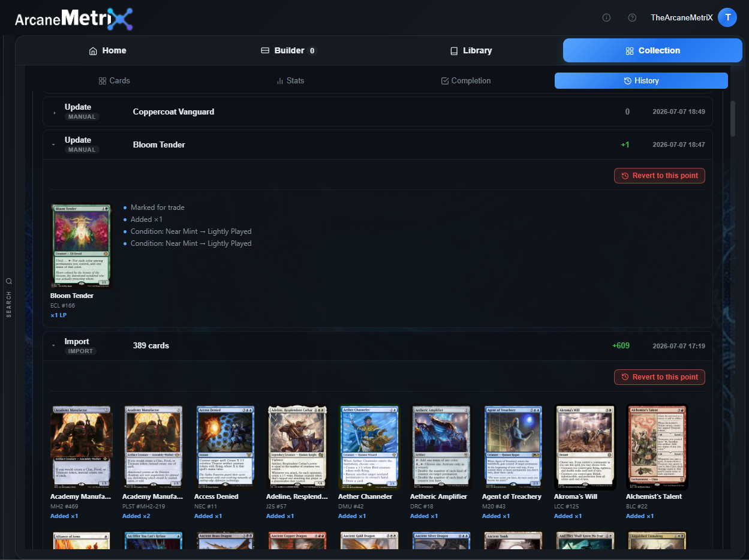The width and height of the screenshot is (749, 560).
Task: Open the info icon in header
Action: pos(606,18)
